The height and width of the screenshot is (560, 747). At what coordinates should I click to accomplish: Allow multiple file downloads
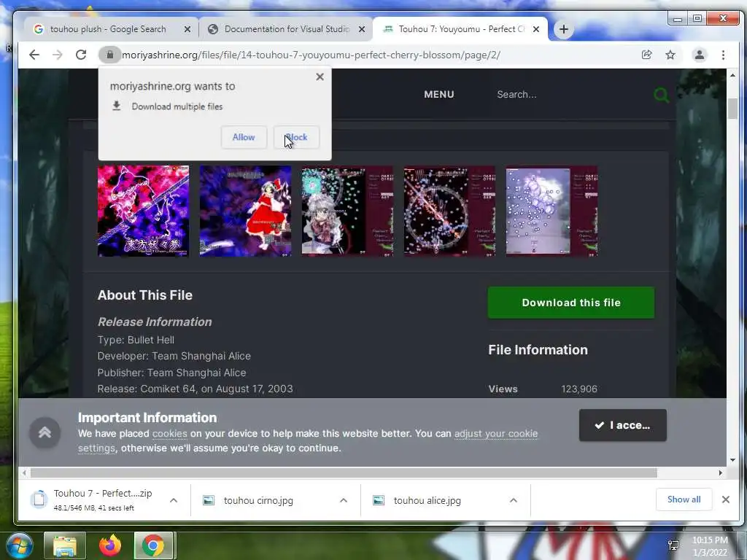point(244,137)
